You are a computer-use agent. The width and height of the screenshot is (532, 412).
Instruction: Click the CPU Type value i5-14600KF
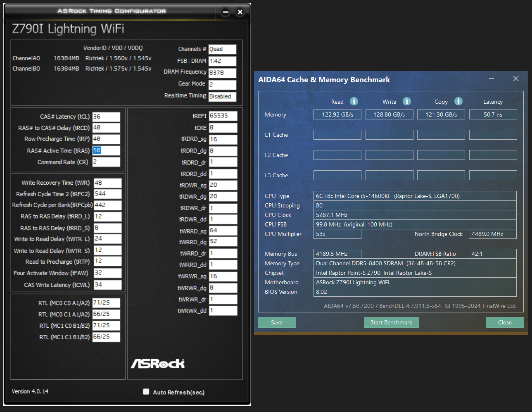pos(415,196)
